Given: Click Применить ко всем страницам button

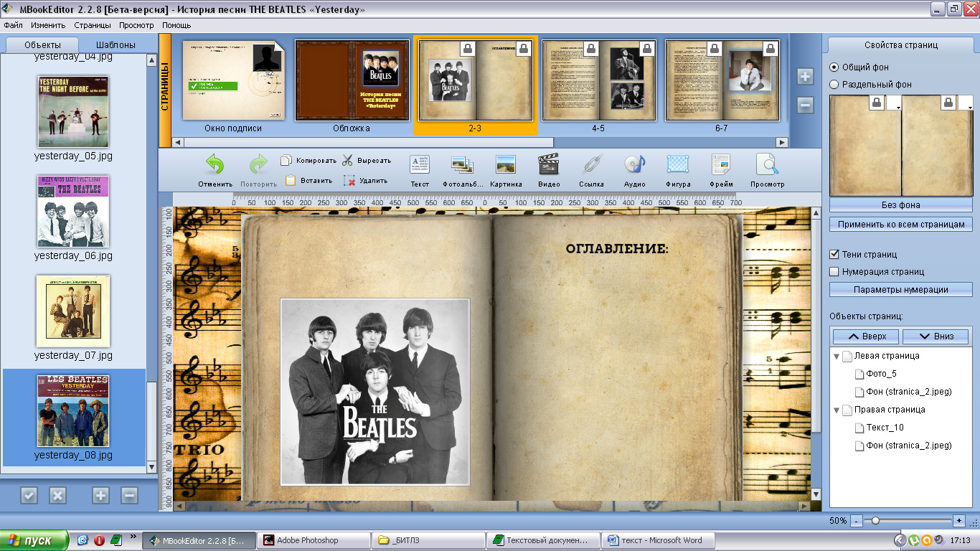Looking at the screenshot, I should (x=901, y=225).
